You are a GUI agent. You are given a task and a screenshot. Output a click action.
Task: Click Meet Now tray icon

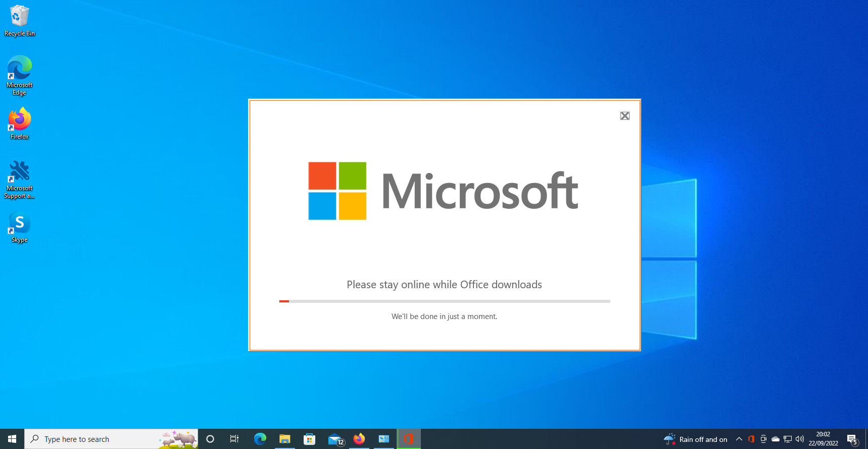763,439
